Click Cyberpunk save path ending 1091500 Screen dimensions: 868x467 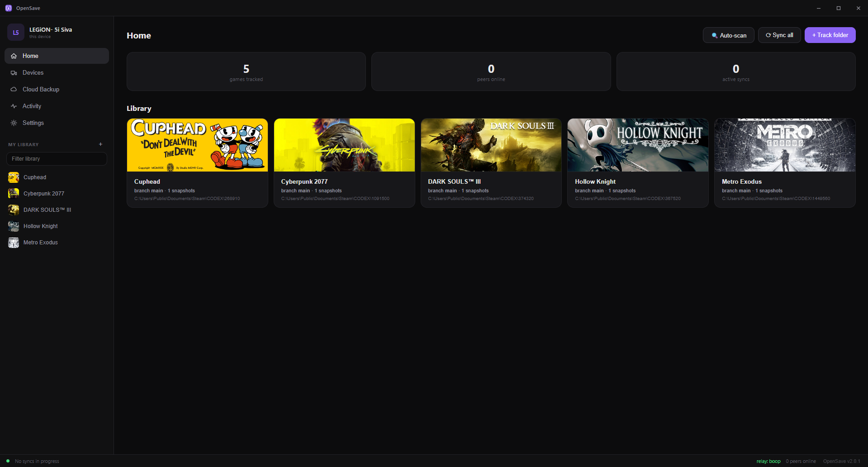(335, 199)
